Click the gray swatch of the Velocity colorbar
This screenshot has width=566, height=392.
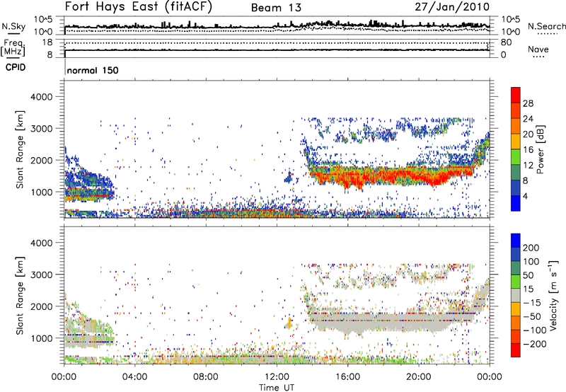click(516, 295)
